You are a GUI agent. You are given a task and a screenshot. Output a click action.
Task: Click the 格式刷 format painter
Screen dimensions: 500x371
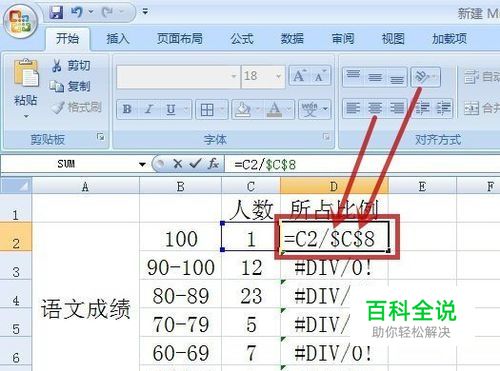click(77, 107)
